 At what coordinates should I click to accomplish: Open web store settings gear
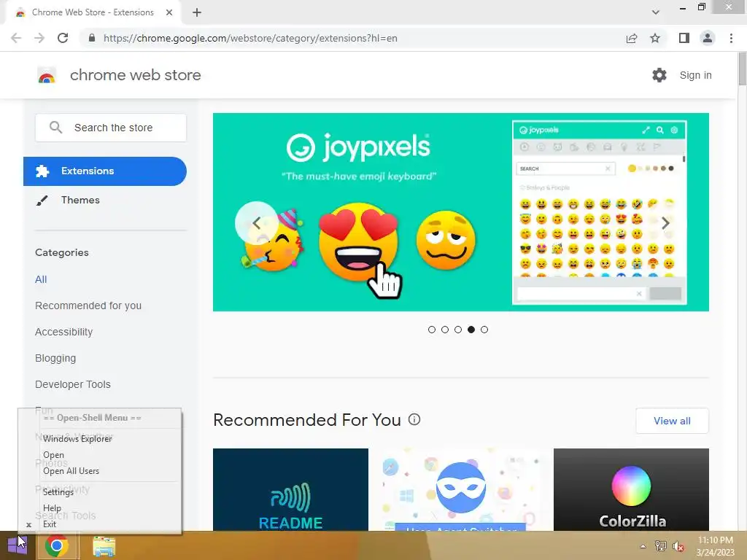click(x=659, y=75)
